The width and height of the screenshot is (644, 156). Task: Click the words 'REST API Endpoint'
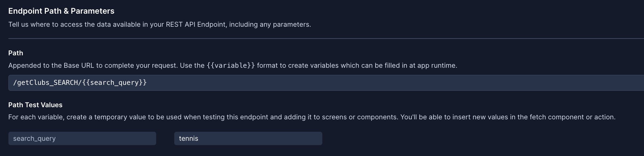[196, 25]
